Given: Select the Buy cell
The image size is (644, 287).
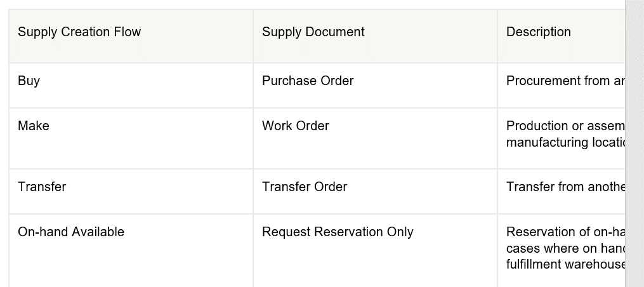Looking at the screenshot, I should [29, 81].
